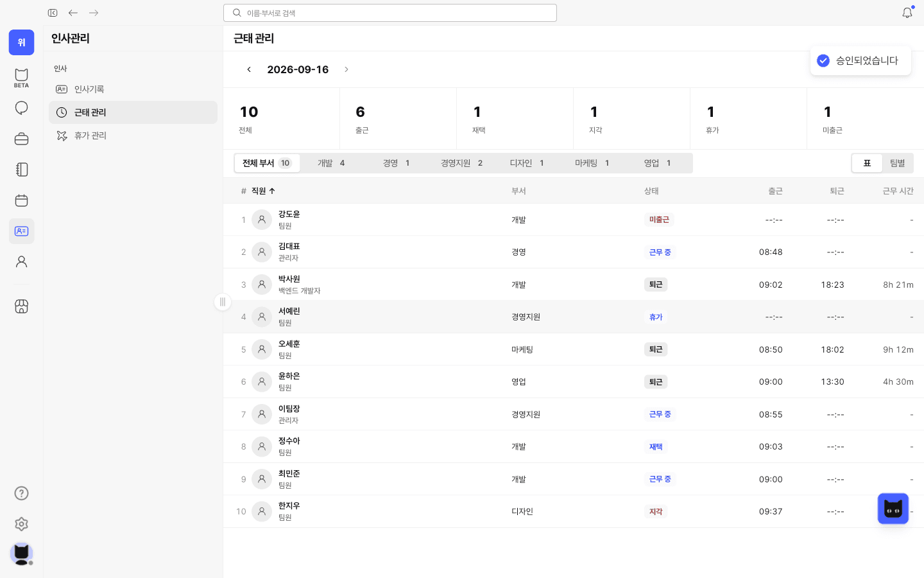Click 오세훈's avatar icon
The height and width of the screenshot is (578, 924).
click(x=262, y=349)
